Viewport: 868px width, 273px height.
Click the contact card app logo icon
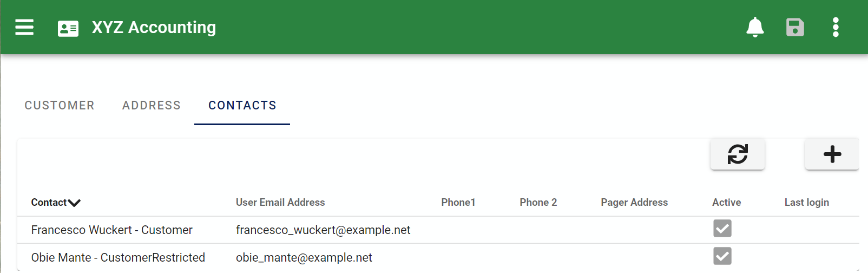click(x=68, y=28)
